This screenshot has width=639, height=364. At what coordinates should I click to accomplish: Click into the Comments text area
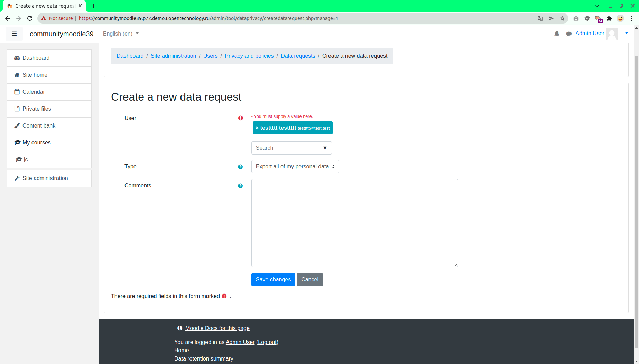click(x=355, y=223)
